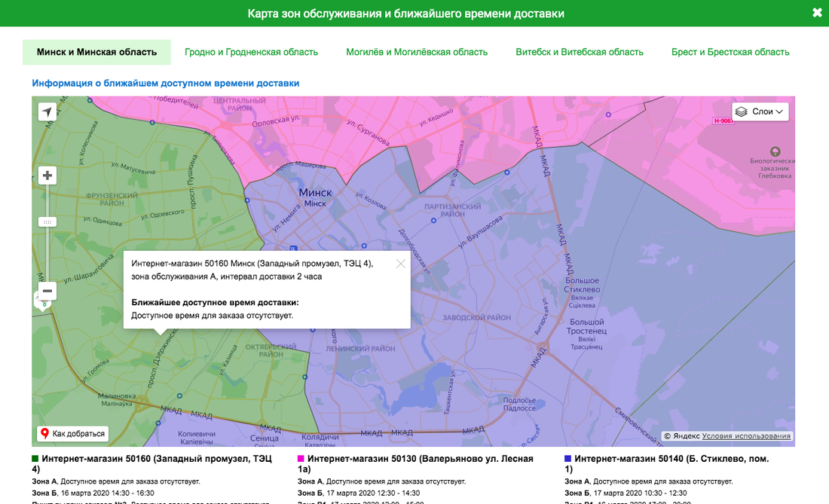
Task: Click the geolocation arrow icon on map
Action: coord(47,112)
